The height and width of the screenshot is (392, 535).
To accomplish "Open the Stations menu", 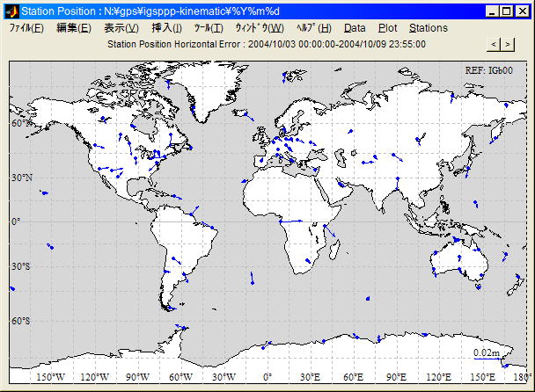I will point(428,28).
